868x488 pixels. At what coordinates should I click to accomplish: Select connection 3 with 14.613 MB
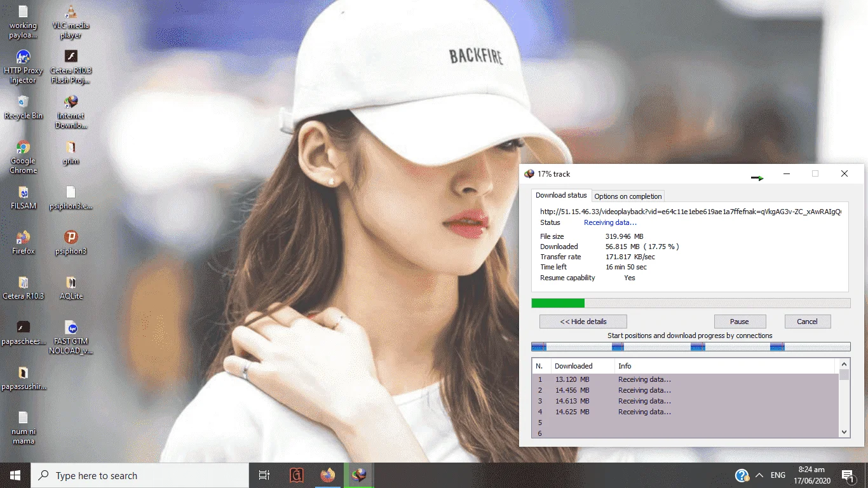pos(685,401)
